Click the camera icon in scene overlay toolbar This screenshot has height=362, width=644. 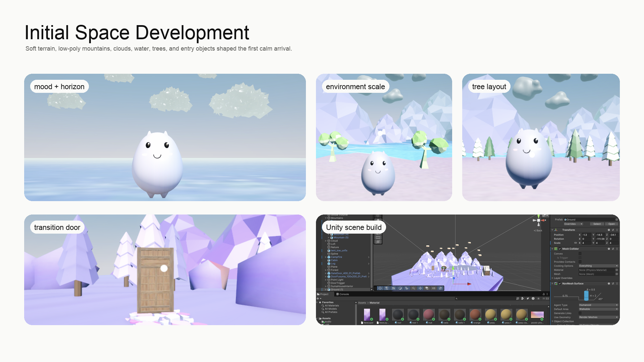(x=427, y=288)
